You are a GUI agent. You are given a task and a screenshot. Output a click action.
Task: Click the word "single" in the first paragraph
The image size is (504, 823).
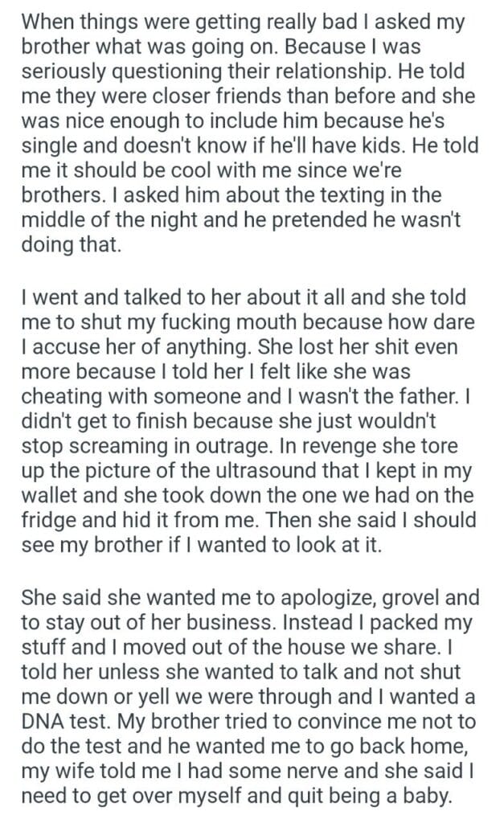coord(46,143)
